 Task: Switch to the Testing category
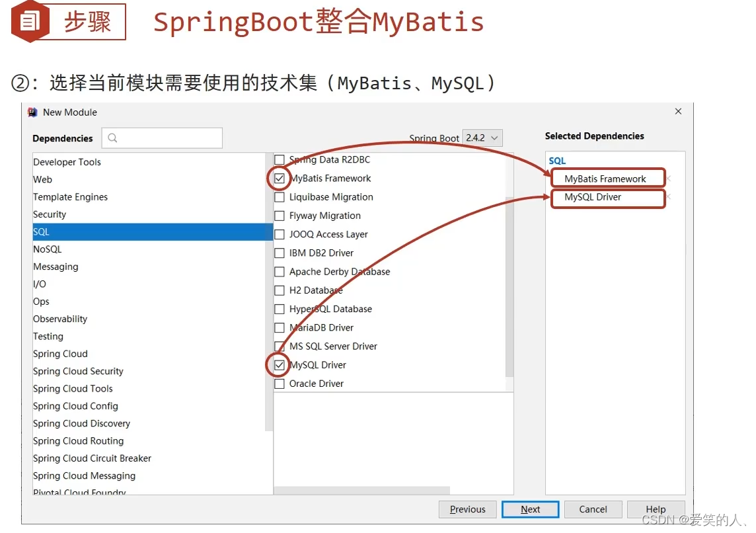point(48,336)
